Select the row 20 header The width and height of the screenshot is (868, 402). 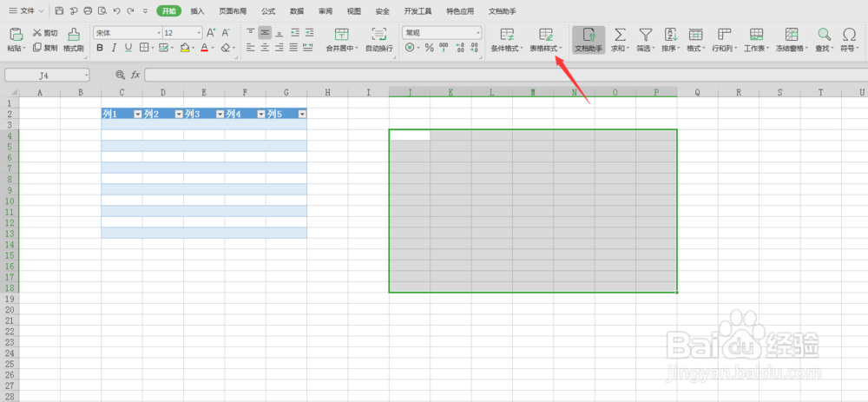[10, 309]
